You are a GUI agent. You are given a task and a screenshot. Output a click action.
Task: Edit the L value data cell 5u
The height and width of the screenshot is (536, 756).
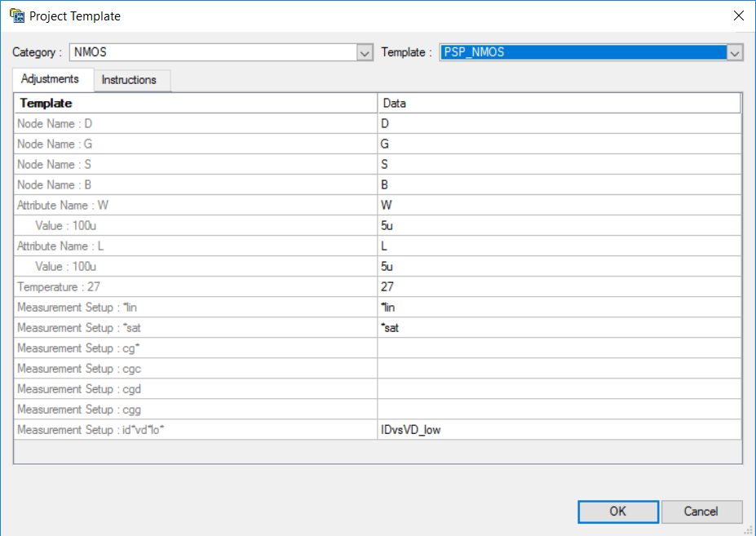click(559, 266)
